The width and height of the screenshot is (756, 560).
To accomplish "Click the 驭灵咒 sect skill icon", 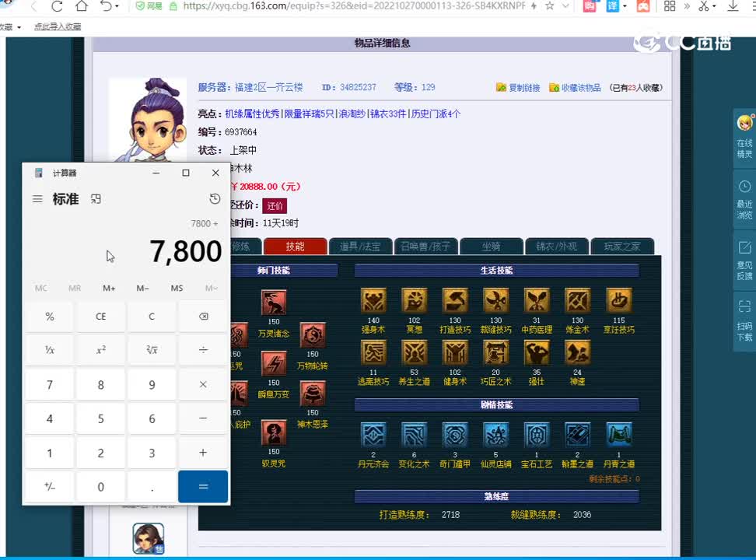I will tap(274, 432).
